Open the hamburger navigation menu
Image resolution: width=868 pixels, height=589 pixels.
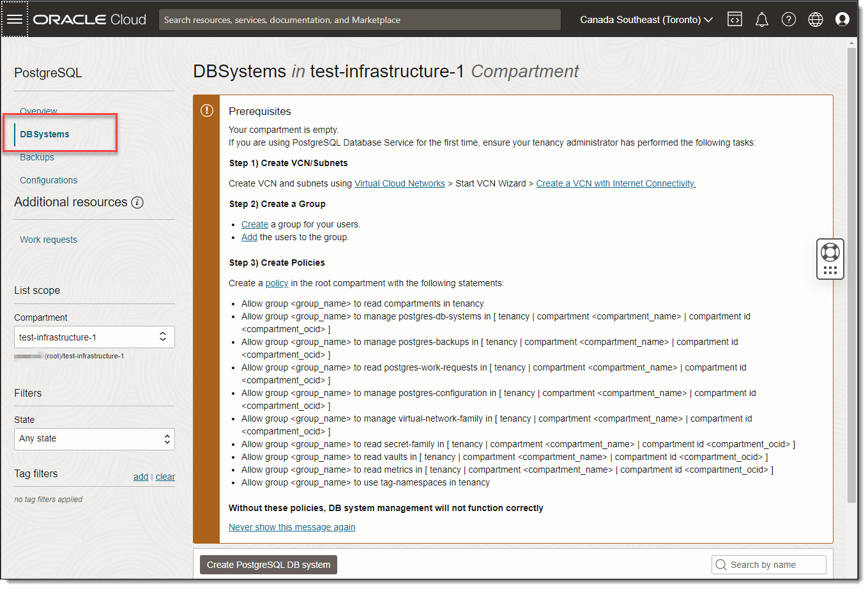click(15, 19)
